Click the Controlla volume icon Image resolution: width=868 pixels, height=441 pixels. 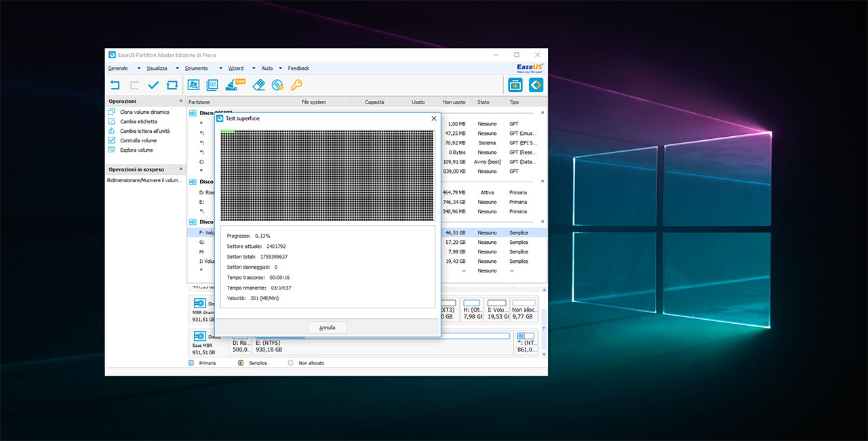pos(113,140)
